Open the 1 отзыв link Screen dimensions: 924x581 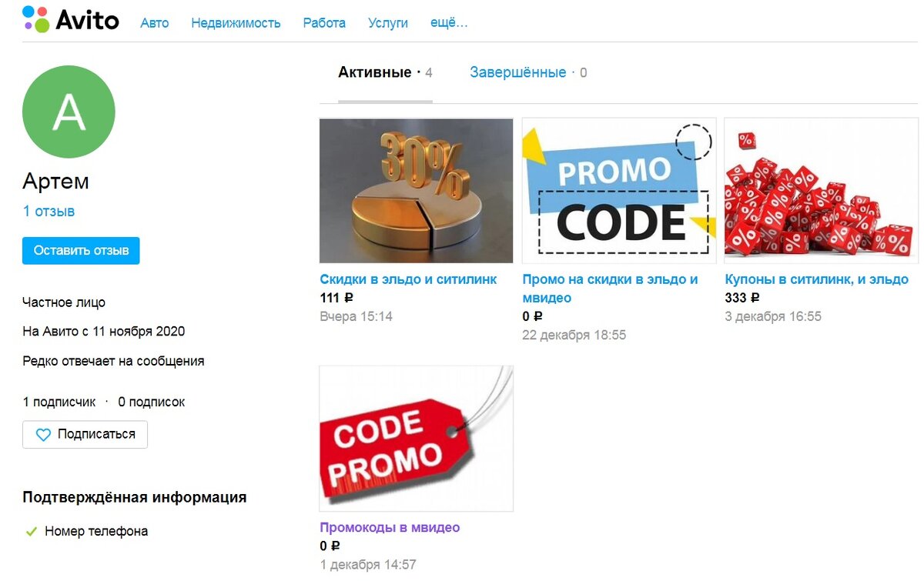tap(49, 211)
